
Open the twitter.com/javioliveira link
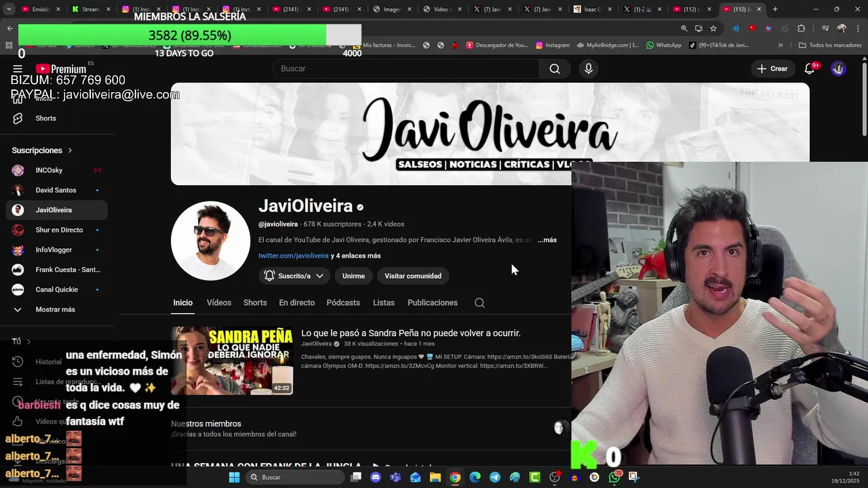tap(293, 256)
